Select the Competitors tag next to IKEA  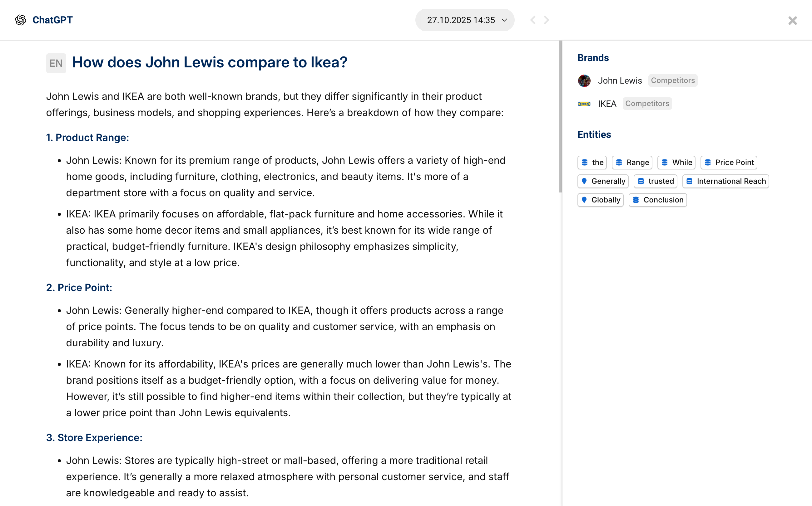647,104
